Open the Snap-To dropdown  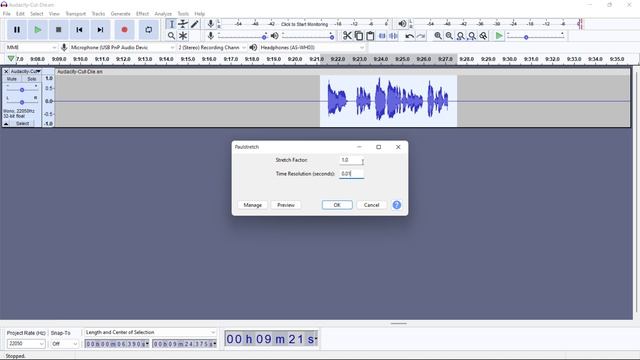[x=64, y=344]
